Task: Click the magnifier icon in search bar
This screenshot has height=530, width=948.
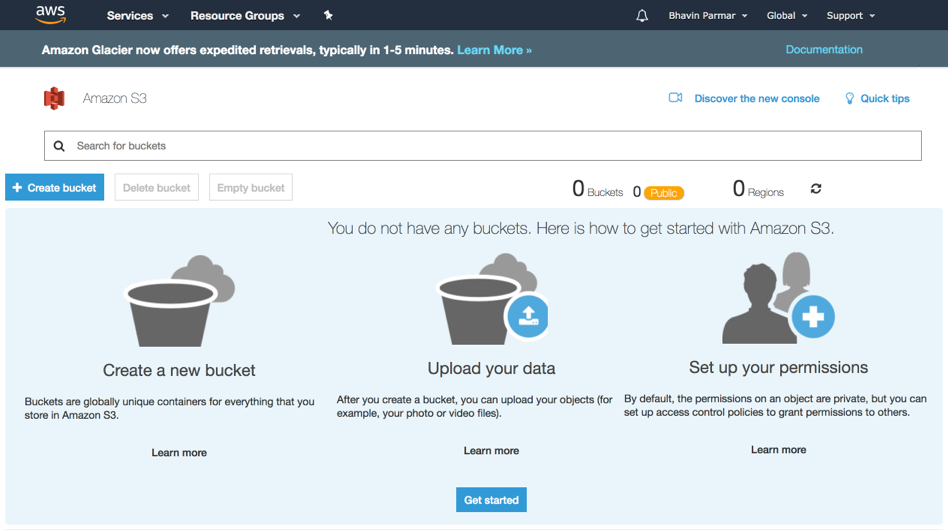Action: tap(59, 146)
